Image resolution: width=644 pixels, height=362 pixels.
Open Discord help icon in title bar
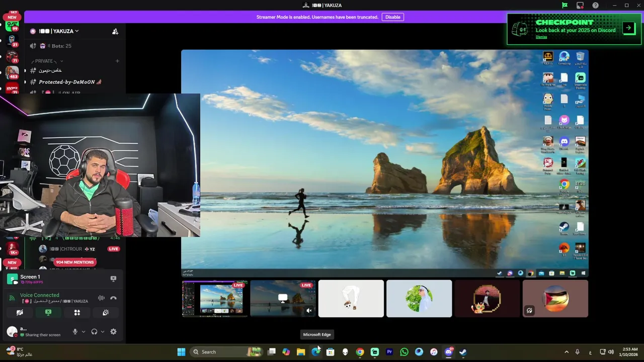596,5
